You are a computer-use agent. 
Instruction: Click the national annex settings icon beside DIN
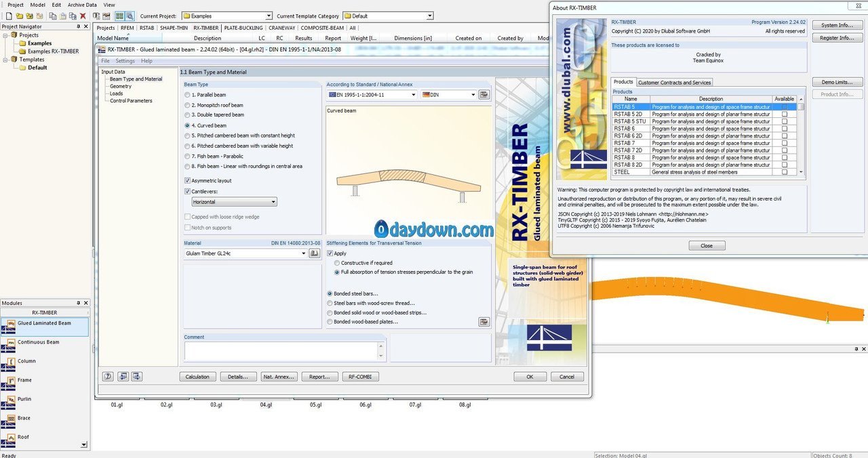click(484, 95)
